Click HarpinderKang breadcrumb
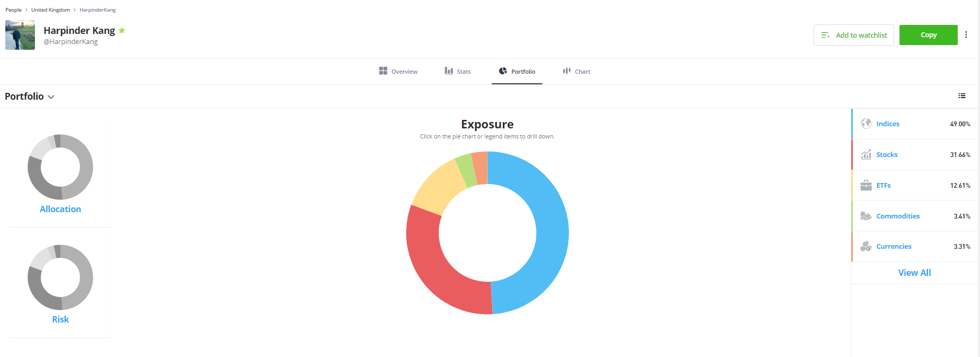Image resolution: width=980 pixels, height=357 pixels. tap(97, 10)
